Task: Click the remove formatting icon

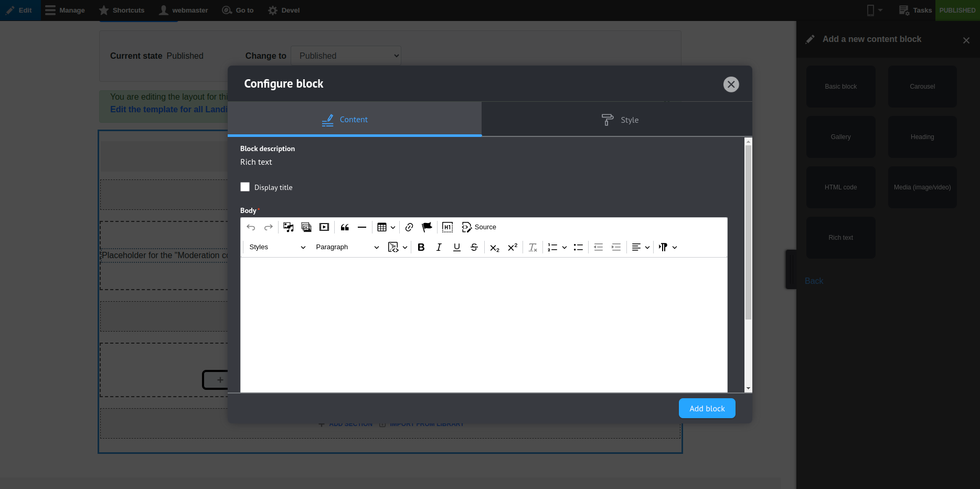Action: point(533,247)
